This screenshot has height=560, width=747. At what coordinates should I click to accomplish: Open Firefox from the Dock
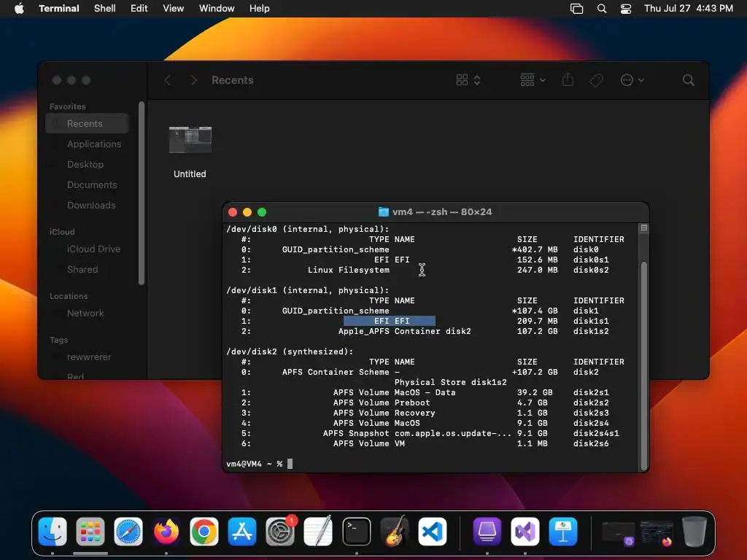166,532
